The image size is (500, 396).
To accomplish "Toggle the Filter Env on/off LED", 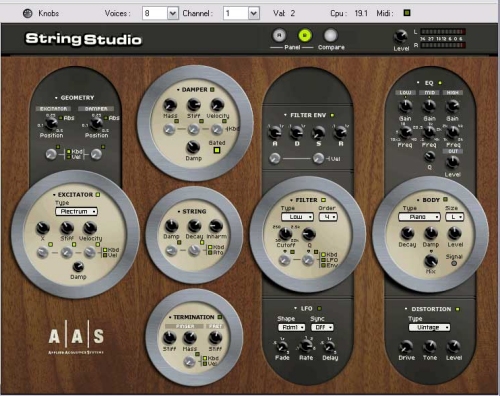I will click(332, 115).
